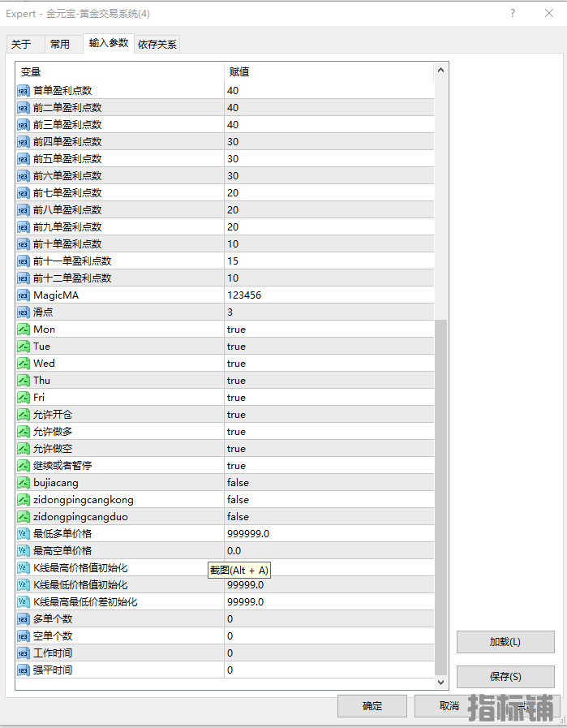Click the 允许开仓 value true
The height and width of the screenshot is (728, 567).
click(236, 414)
